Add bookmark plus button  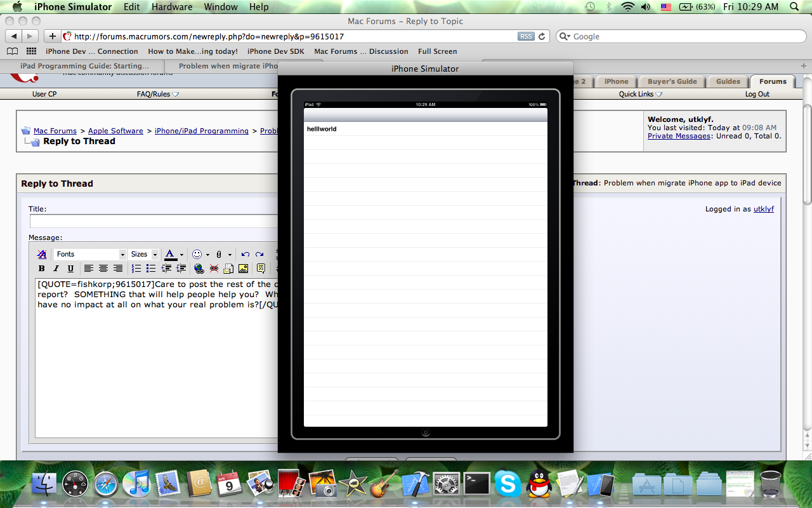(53, 36)
